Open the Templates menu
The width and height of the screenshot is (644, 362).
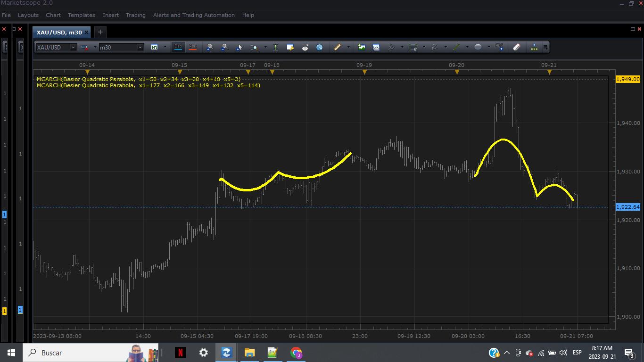point(82,15)
